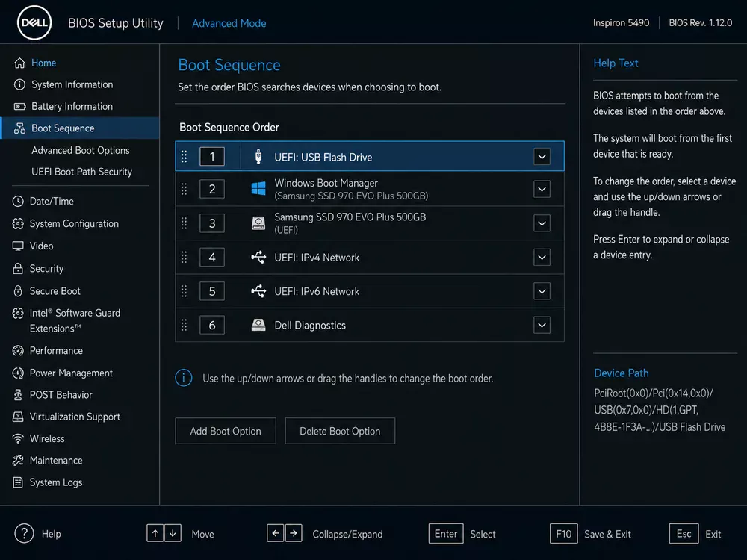Click the drag handle of Windows Boot Manager row
This screenshot has height=560, width=747.
(184, 189)
